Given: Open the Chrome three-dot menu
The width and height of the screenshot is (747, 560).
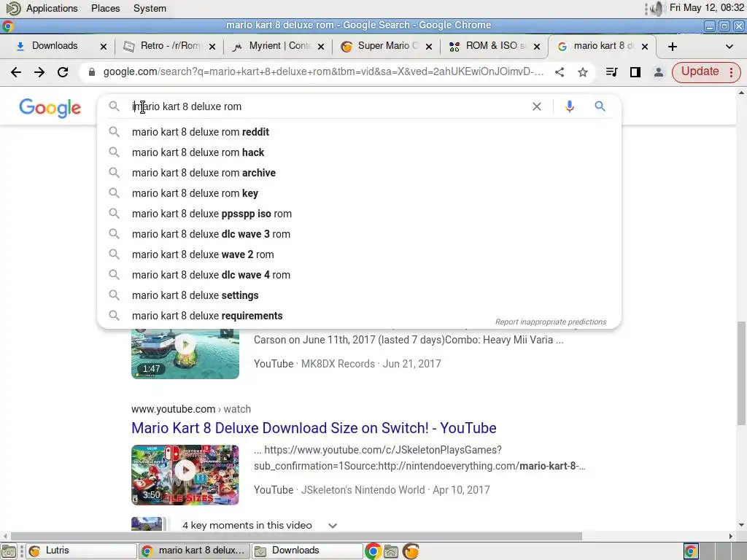Looking at the screenshot, I should coord(731,72).
